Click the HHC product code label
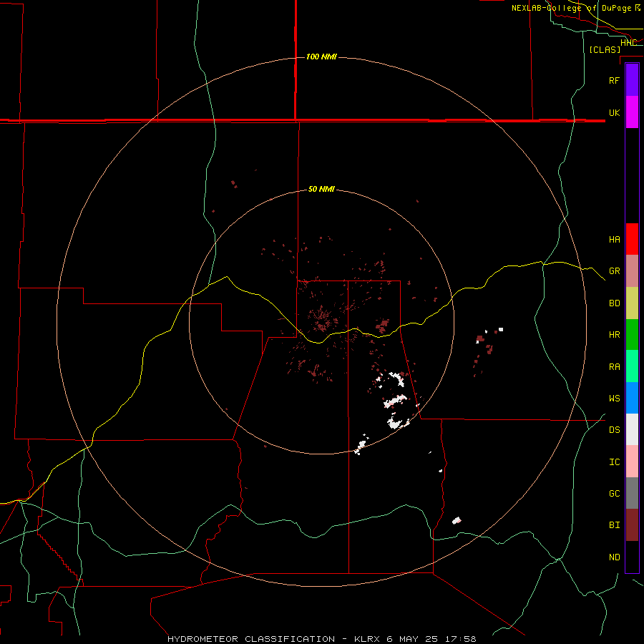The height and width of the screenshot is (644, 644). [628, 43]
